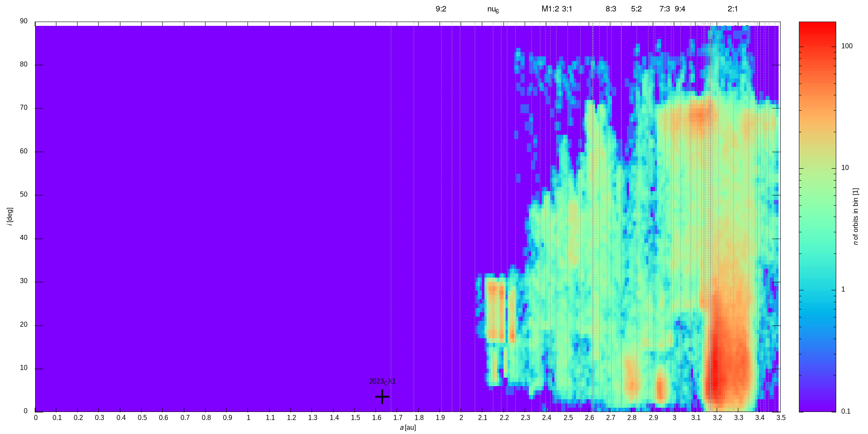Click the x-axis tick label '2.5'
This screenshot has width=868, height=434.
click(x=568, y=418)
